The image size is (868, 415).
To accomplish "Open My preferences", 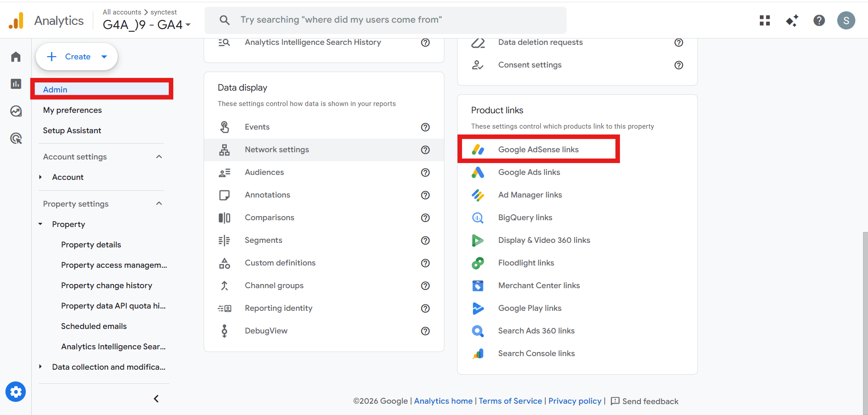I will pos(72,110).
